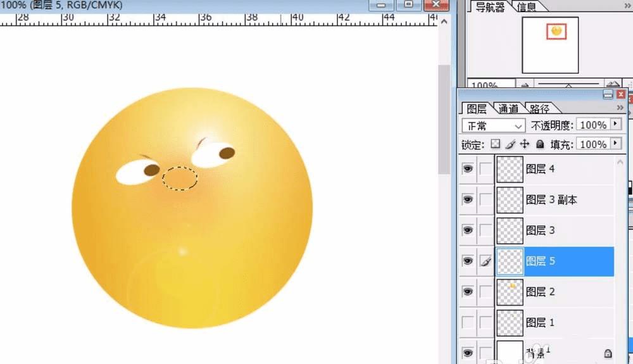
Task: Toggle lock all padlock icon beside 填充
Action: pyautogui.click(x=540, y=144)
